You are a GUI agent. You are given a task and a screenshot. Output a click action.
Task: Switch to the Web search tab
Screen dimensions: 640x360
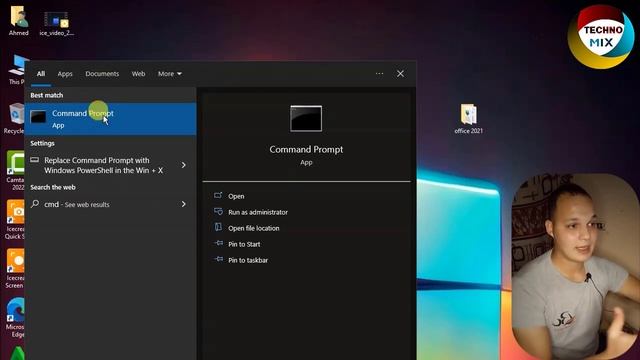click(x=138, y=74)
